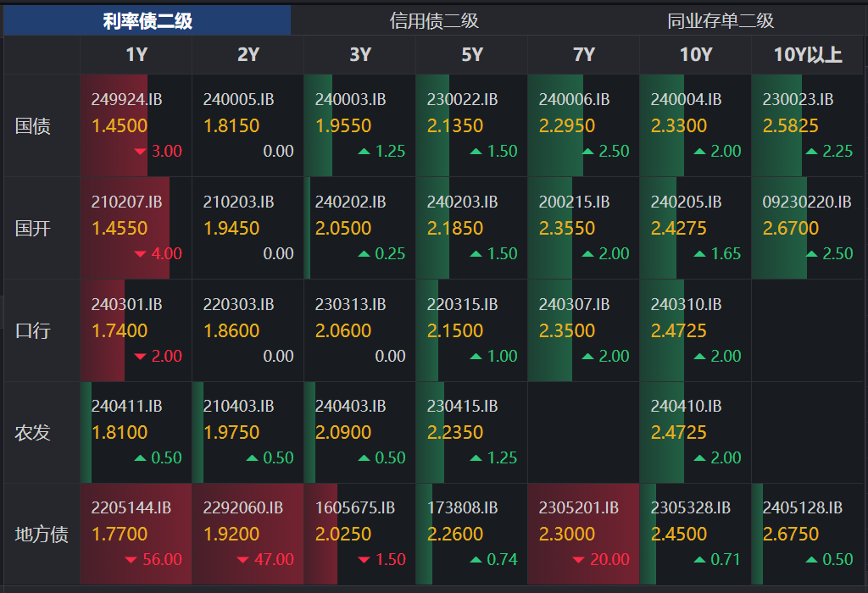Click the 5Y column header

[x=472, y=55]
